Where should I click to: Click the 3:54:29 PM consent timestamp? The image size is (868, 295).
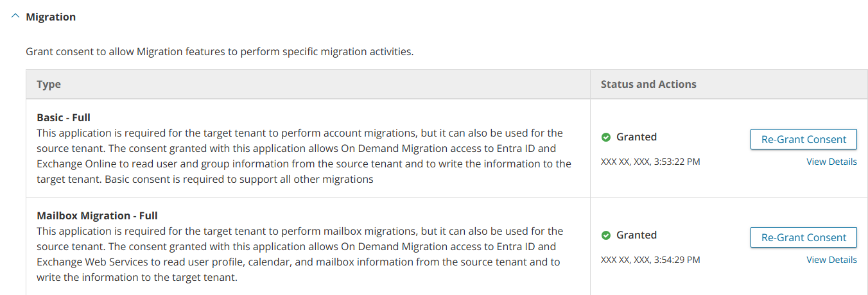650,260
